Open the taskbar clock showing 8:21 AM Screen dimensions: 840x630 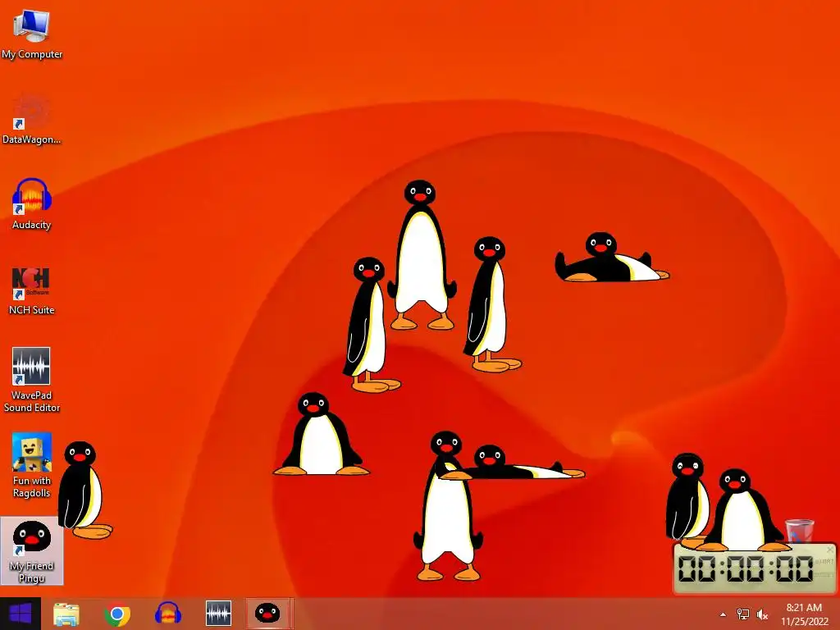(804, 614)
